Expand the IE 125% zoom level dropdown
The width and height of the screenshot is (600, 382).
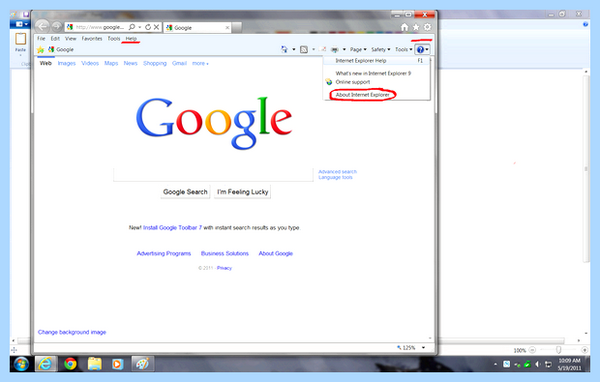tap(424, 348)
